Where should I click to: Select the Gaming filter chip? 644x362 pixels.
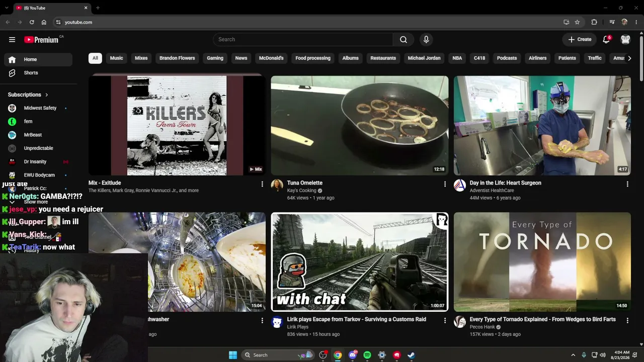tap(215, 58)
